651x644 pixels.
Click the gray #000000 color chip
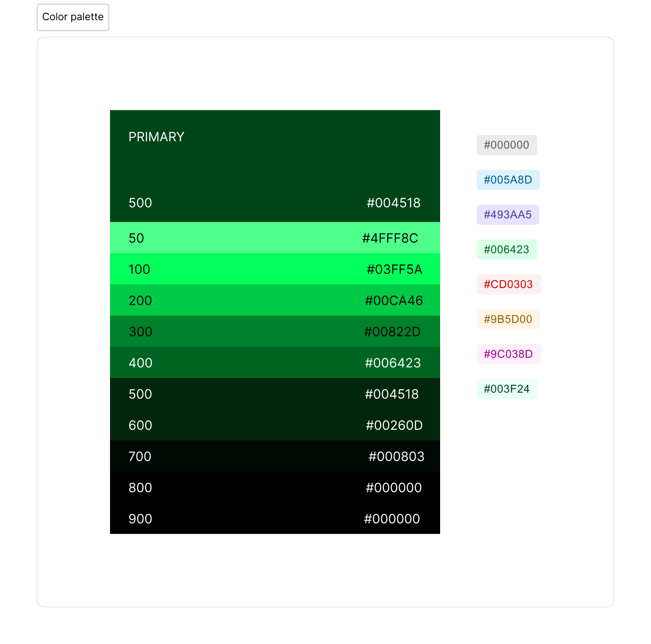(x=507, y=145)
